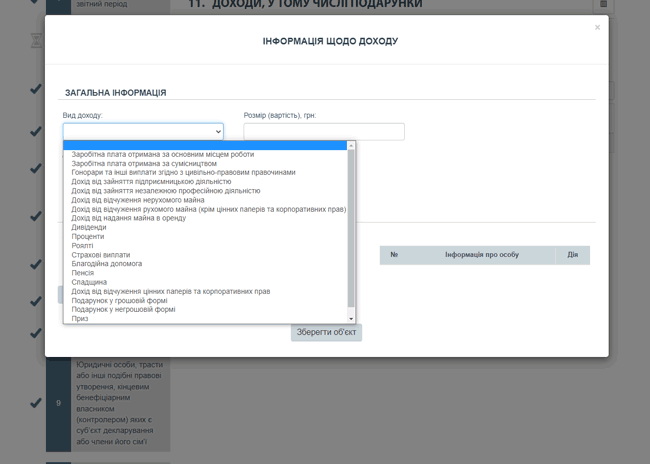The image size is (650, 464).
Task: Click the 'Розмір (вартість), грн' input field
Action: (x=324, y=132)
